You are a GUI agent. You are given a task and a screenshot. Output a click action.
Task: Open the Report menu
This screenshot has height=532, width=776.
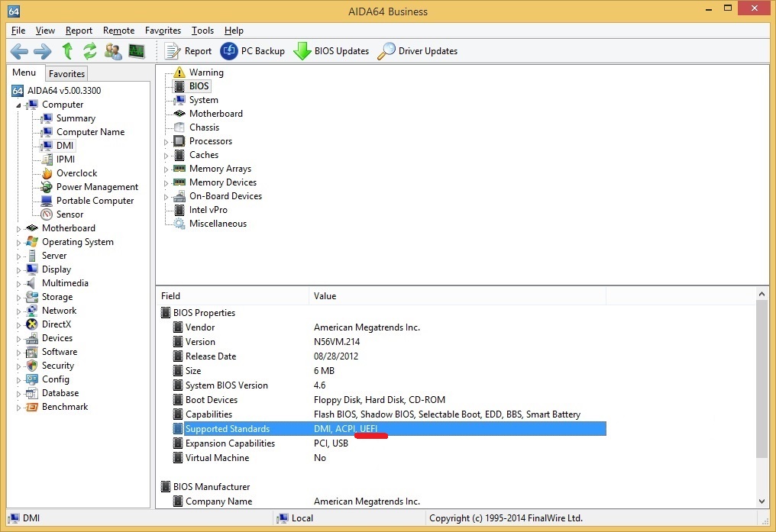pyautogui.click(x=79, y=31)
